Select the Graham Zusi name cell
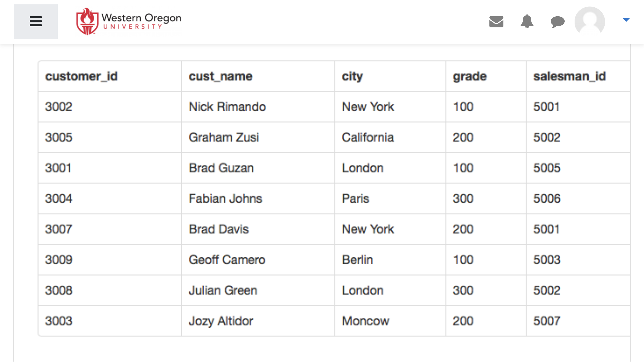 point(258,138)
